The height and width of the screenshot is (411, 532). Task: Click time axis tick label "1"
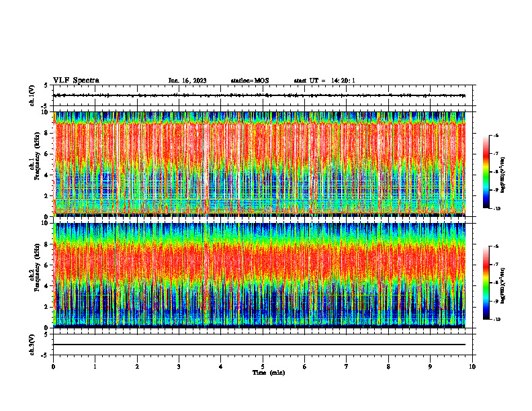(95, 367)
